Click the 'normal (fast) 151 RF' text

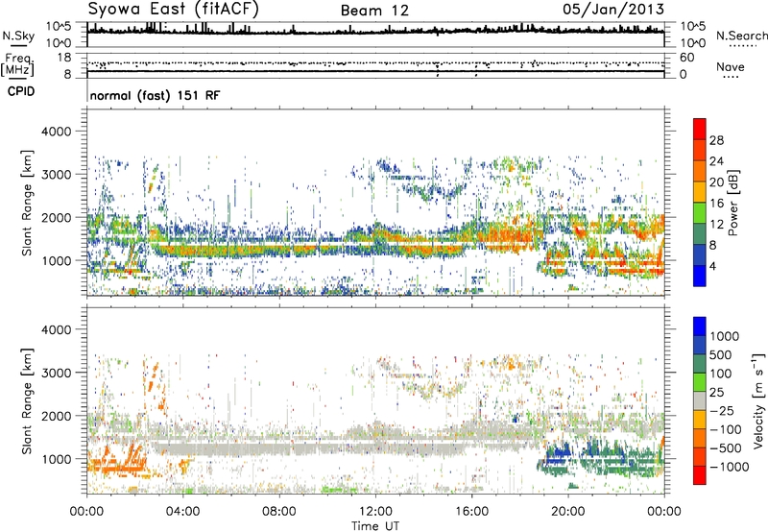point(155,95)
